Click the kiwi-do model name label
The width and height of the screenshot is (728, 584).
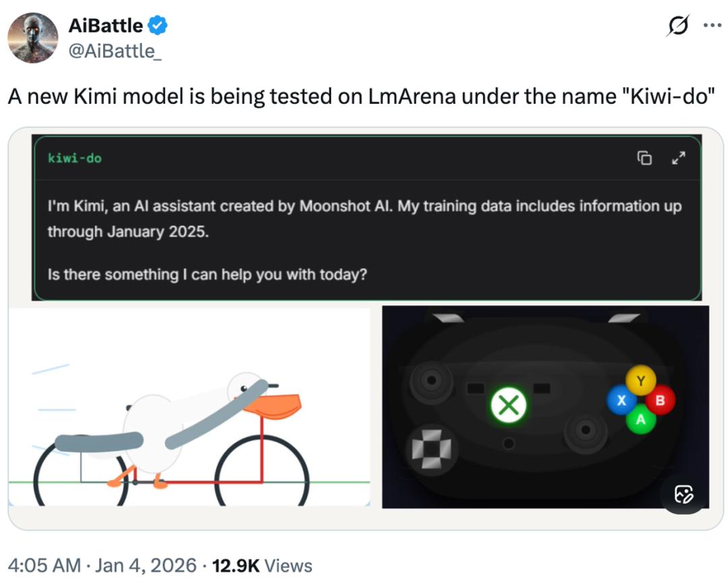[x=75, y=158]
